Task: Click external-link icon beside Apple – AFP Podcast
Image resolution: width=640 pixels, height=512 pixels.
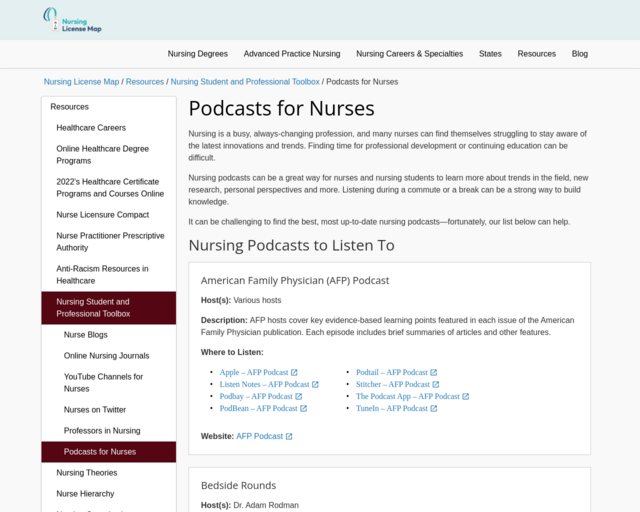Action: pyautogui.click(x=294, y=372)
